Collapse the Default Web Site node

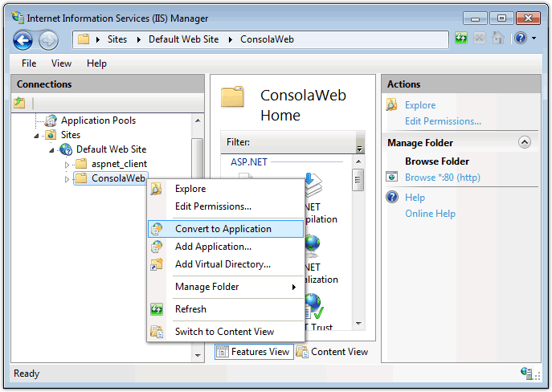51,150
